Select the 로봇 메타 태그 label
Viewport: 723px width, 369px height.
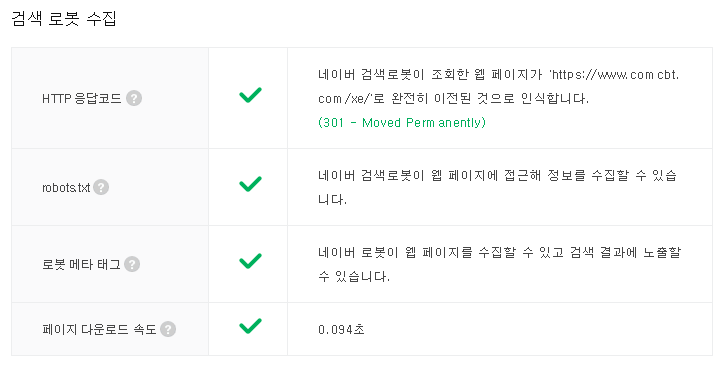[x=81, y=264]
